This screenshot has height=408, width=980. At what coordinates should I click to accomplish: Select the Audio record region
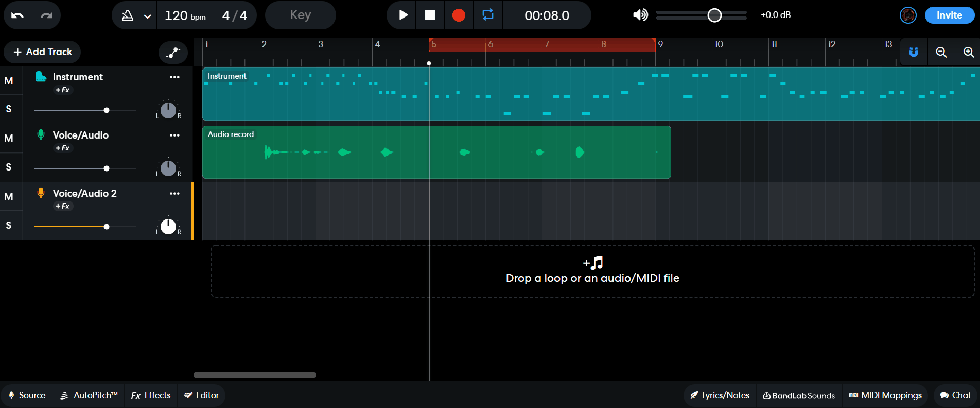click(x=436, y=152)
